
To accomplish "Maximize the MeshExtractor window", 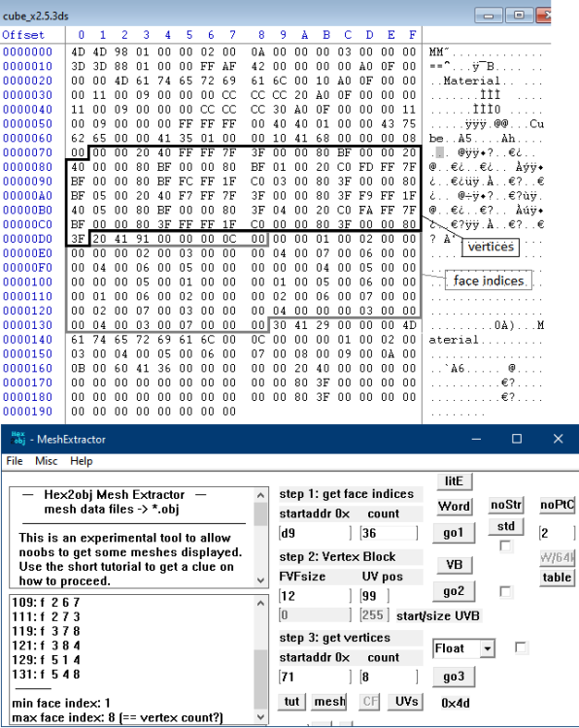I will [517, 439].
